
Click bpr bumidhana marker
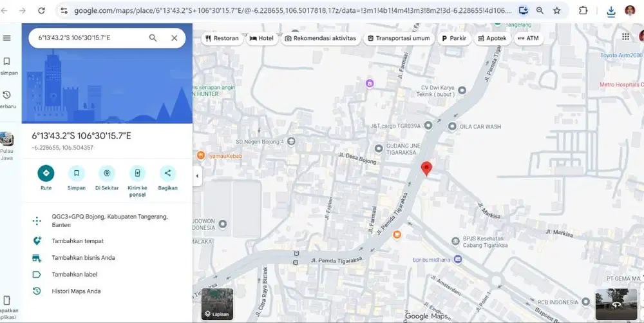pos(458,259)
